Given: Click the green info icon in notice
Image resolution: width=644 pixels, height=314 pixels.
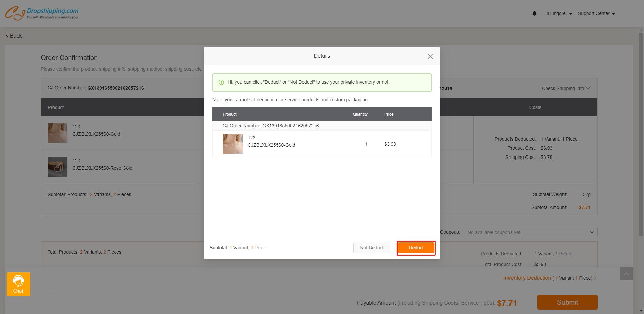Looking at the screenshot, I should tap(221, 82).
